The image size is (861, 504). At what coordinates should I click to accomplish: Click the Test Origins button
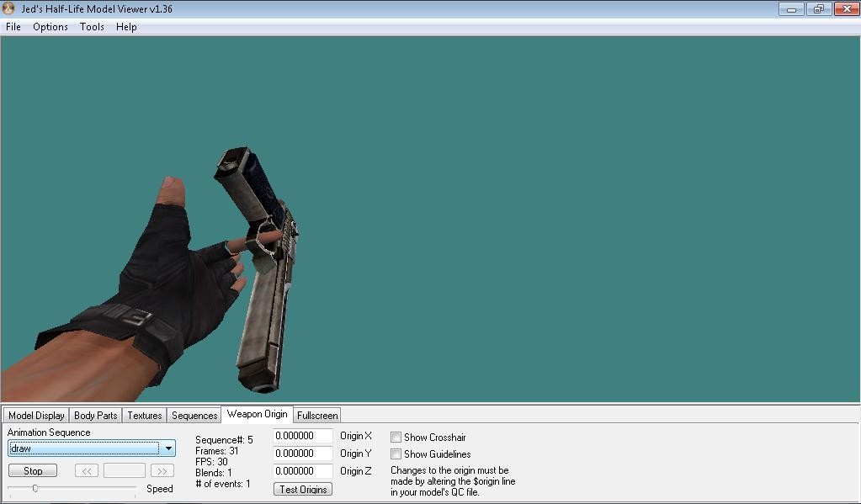302,488
